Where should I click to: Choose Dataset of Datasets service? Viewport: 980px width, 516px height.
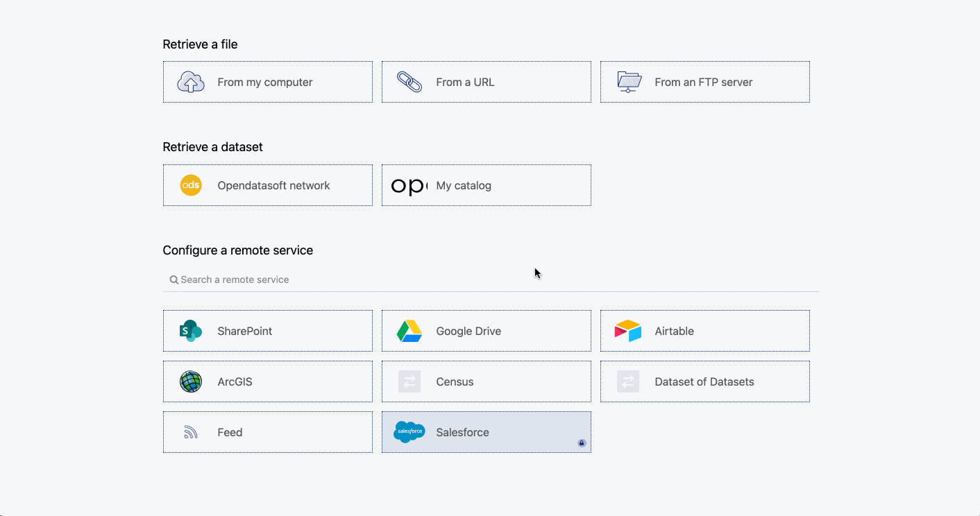(x=704, y=381)
